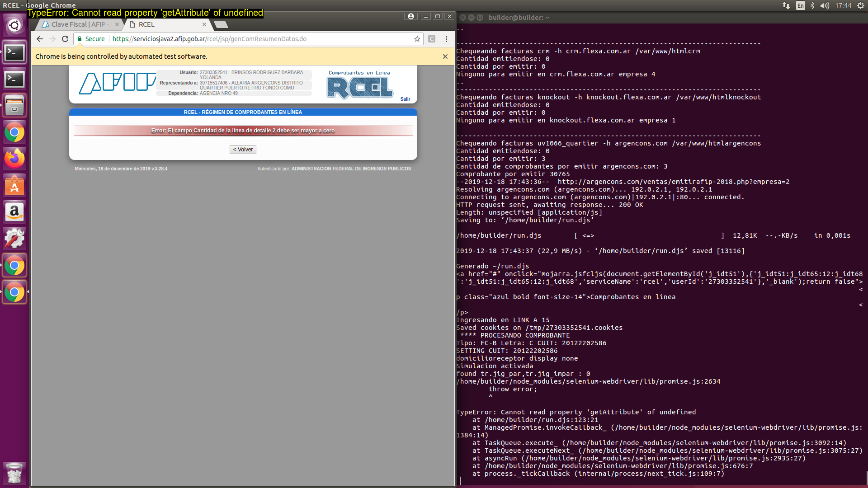
Task: Click the ADMINISTRACION FEDERAL DE INGRESOS PUBLICOS text
Action: [x=351, y=169]
